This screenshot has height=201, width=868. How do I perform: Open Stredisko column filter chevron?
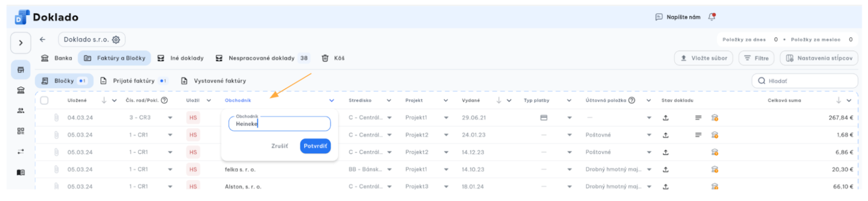click(x=389, y=100)
